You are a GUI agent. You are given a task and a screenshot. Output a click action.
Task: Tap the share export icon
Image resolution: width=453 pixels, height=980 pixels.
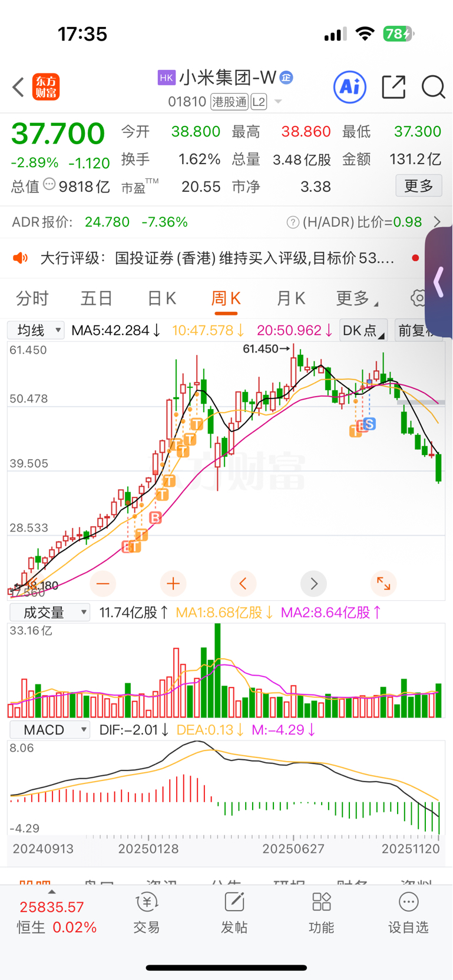tap(394, 87)
